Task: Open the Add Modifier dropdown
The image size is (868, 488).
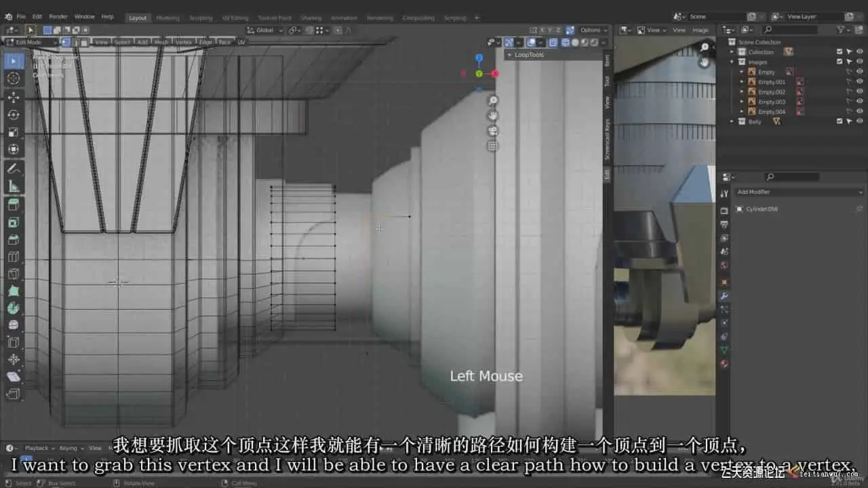Action: (x=800, y=192)
